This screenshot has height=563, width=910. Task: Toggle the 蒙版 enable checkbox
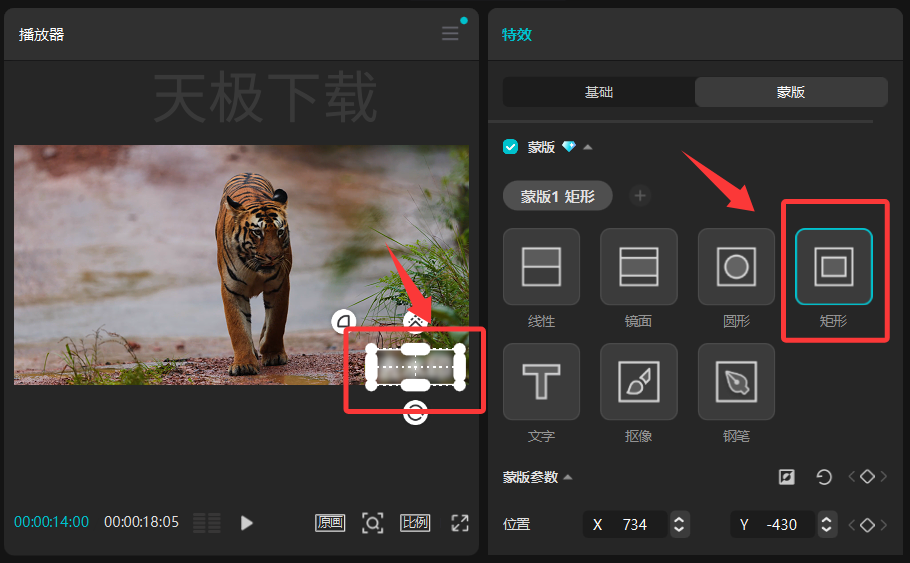click(x=510, y=147)
